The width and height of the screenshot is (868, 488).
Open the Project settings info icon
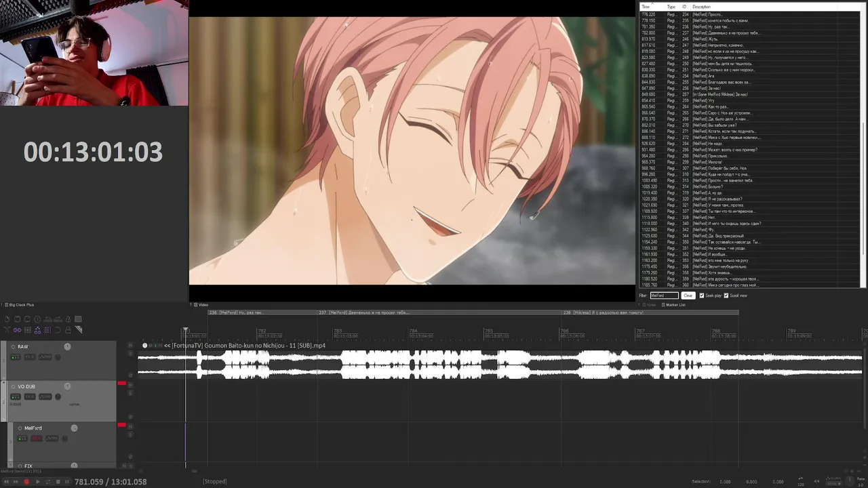[x=37, y=319]
